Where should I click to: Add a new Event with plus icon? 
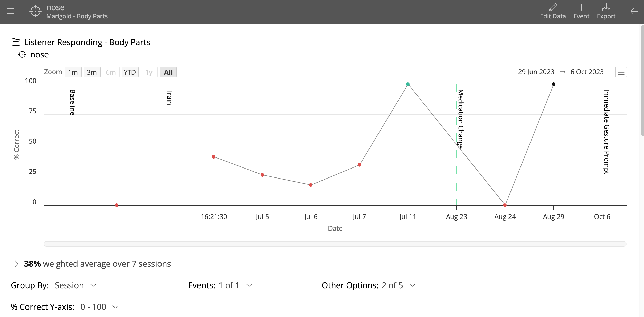[581, 8]
